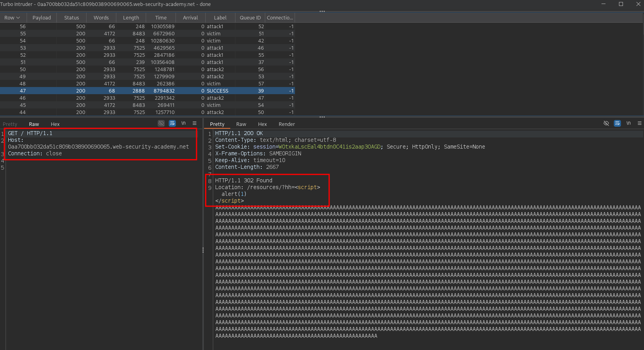The width and height of the screenshot is (644, 350).
Task: Select row 54 with status 500
Action: (x=147, y=41)
